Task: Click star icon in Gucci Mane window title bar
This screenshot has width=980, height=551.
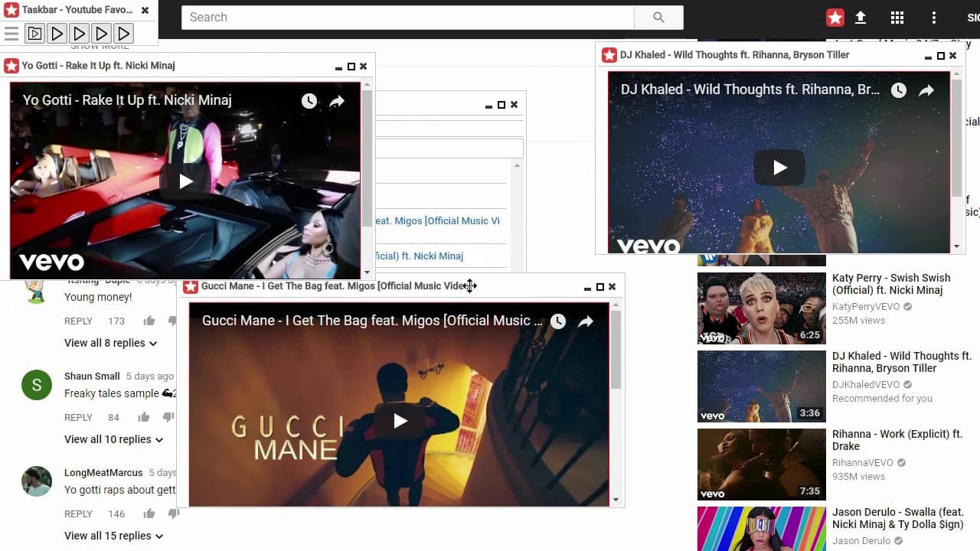Action: (191, 286)
